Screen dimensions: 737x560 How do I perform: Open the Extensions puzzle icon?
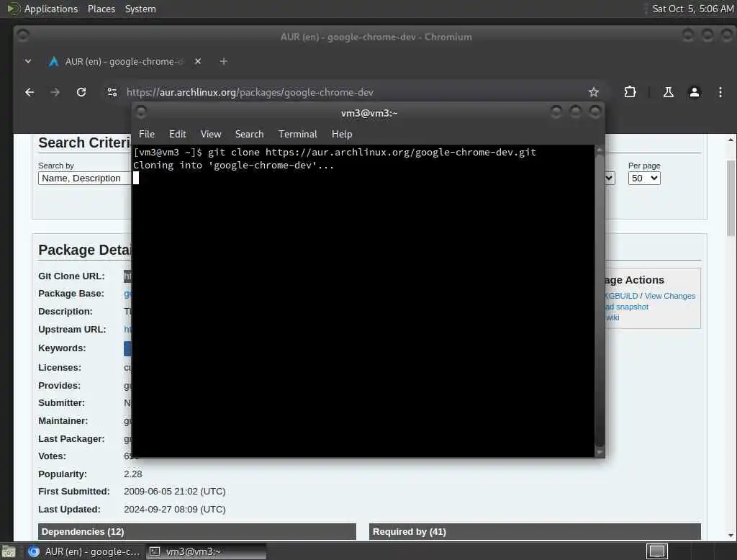630,92
